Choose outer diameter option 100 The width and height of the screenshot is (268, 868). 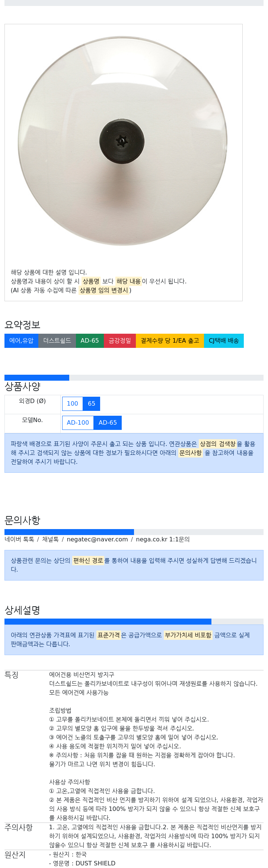[x=73, y=403]
